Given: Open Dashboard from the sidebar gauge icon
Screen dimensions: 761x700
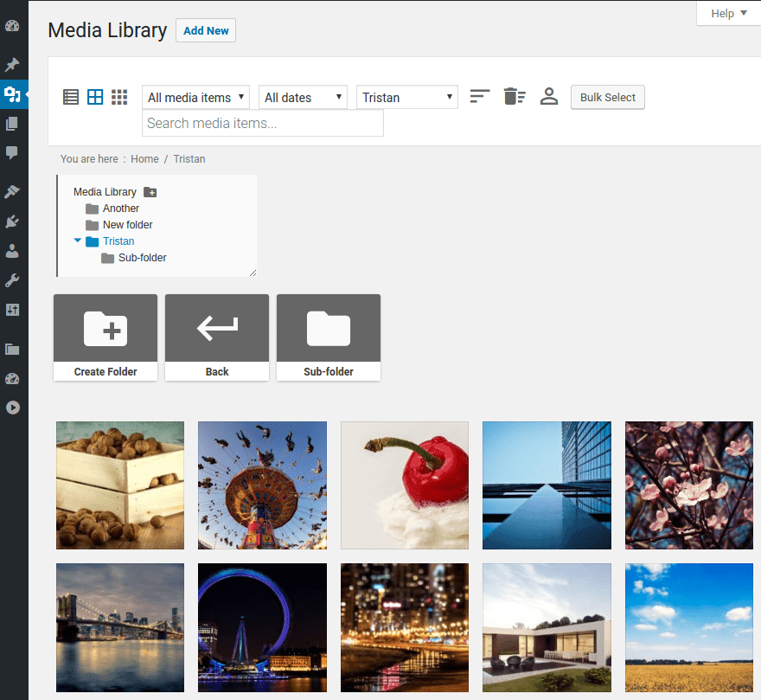Looking at the screenshot, I should pos(12,26).
